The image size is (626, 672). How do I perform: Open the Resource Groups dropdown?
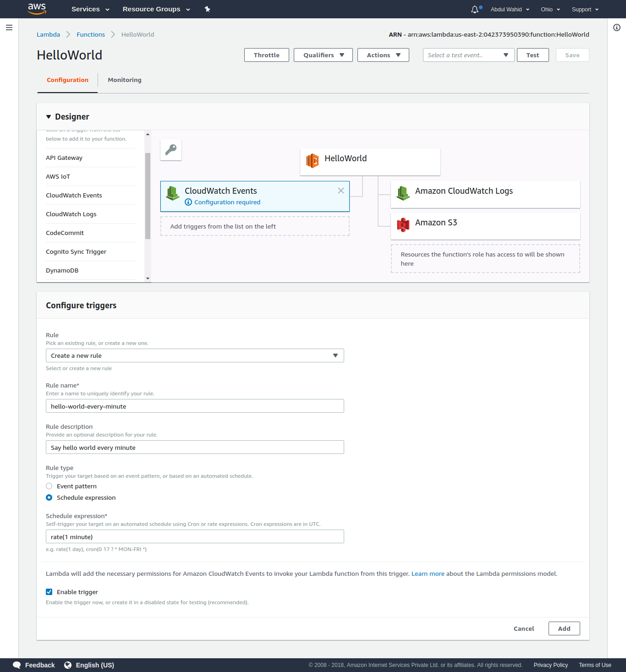coord(156,9)
